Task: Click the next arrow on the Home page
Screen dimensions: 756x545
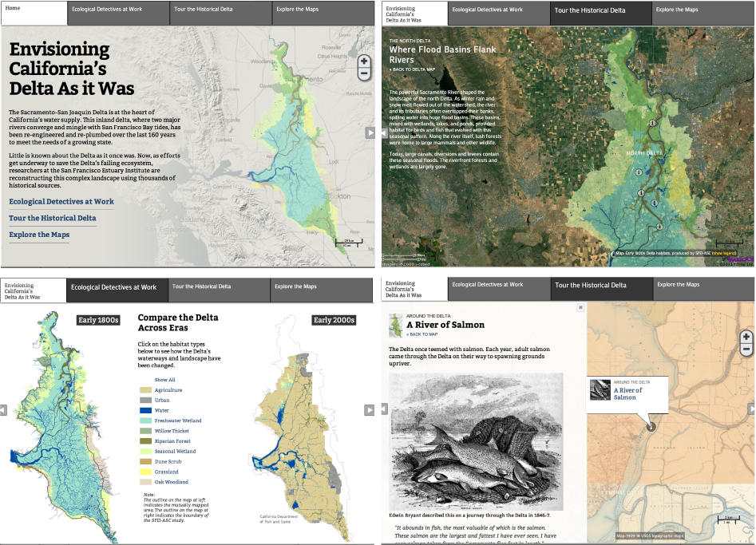Action: click(x=370, y=132)
